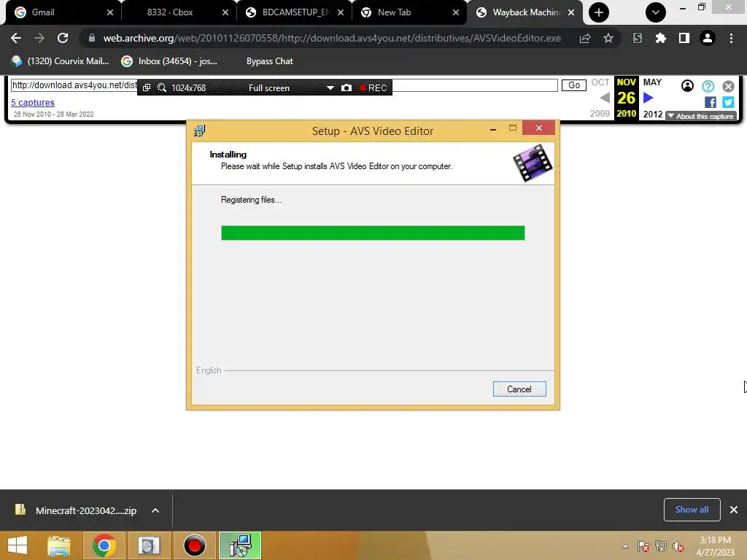Open the BDCAMSETUP browser tab

295,12
